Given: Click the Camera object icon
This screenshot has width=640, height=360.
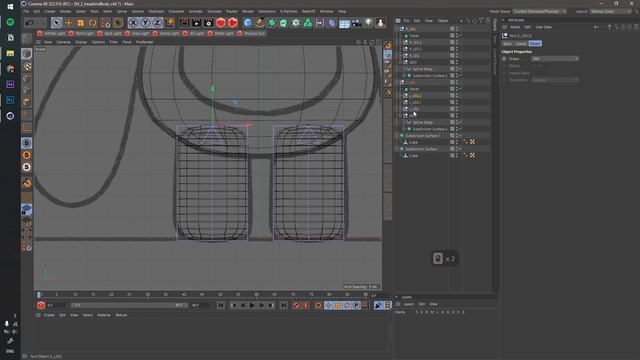Looking at the screenshot, I should [356, 23].
